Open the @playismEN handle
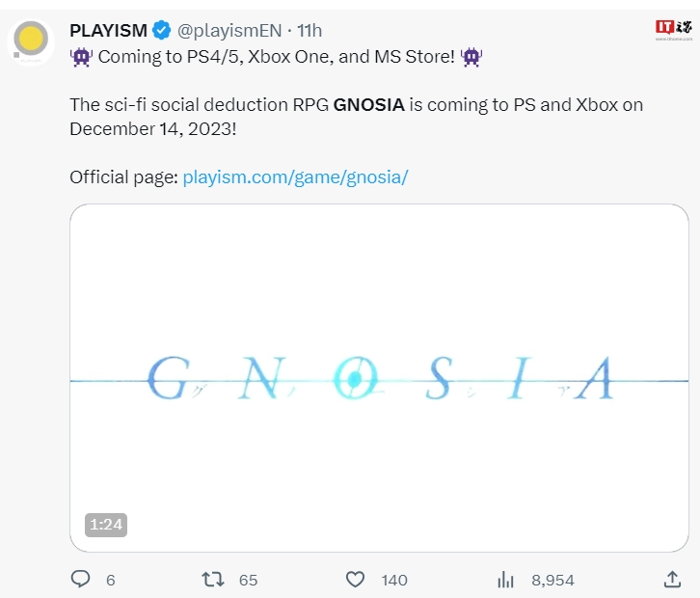The height and width of the screenshot is (598, 700). [229, 31]
